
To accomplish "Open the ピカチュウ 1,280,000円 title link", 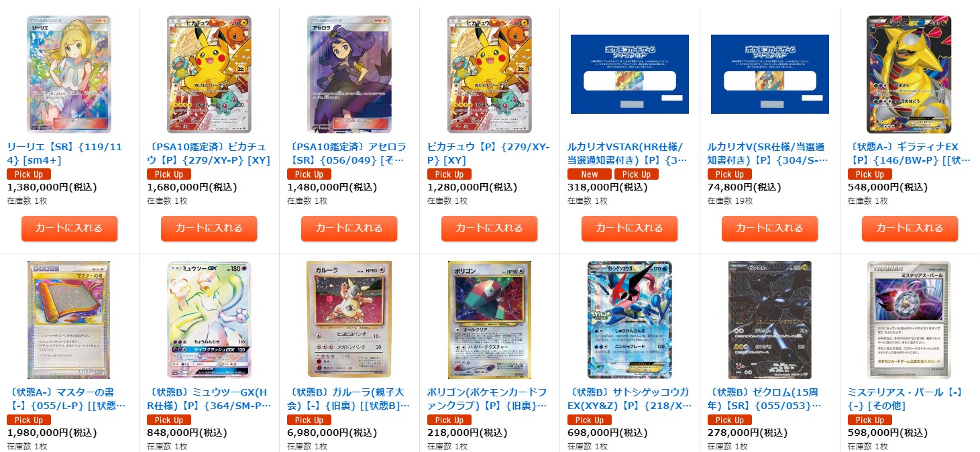I will [488, 153].
